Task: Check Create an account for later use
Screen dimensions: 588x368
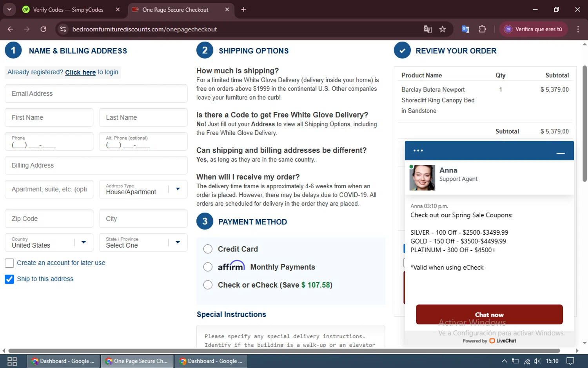Action: (9, 263)
